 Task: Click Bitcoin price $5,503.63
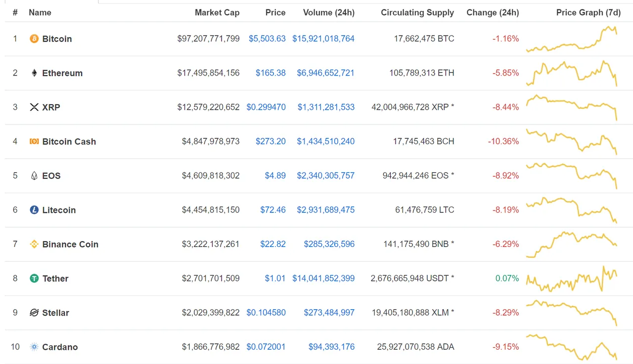(x=267, y=39)
